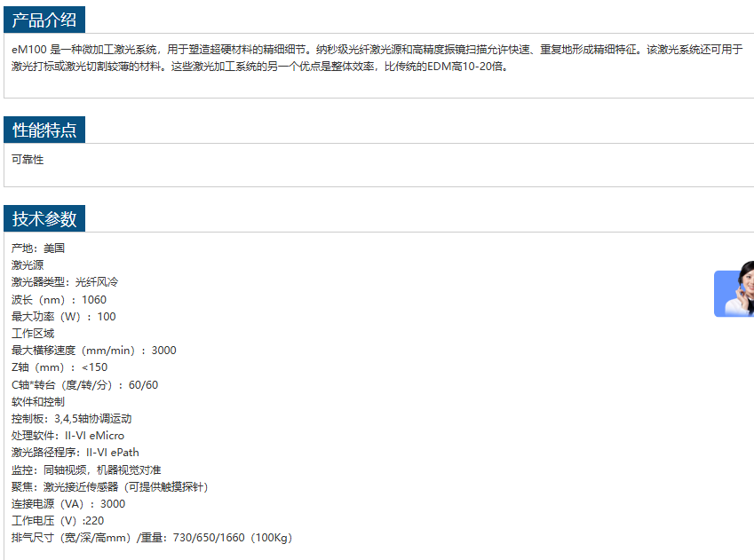Screen dimensions: 754x560
Task: Click the 工作电压（V）:220 line
Action: click(58, 521)
